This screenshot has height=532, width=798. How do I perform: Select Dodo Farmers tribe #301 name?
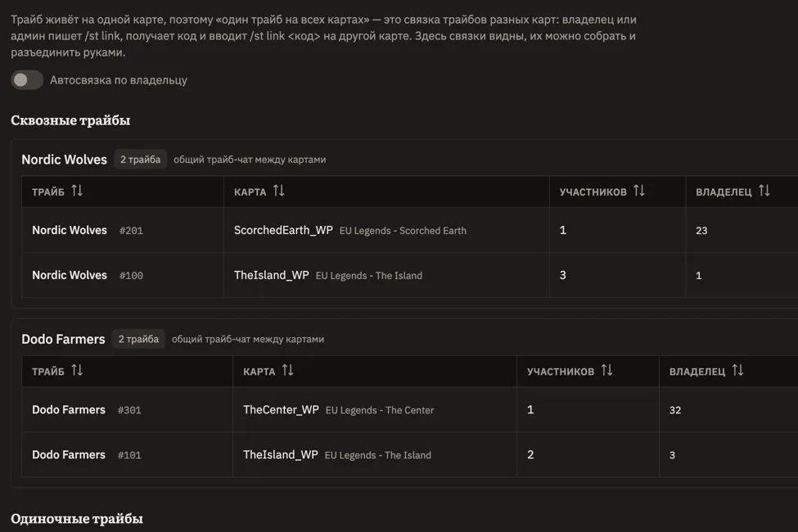68,410
